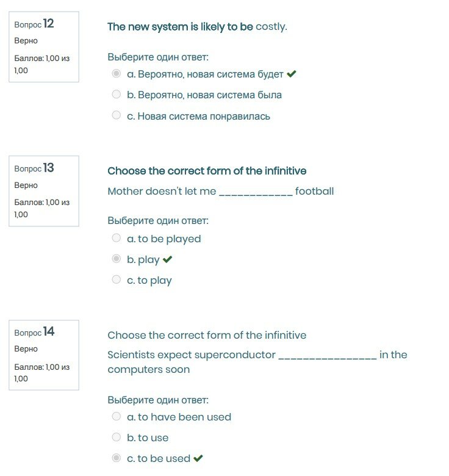Select the radio option 'b. play'
This screenshot has height=476, width=449.
click(x=117, y=259)
